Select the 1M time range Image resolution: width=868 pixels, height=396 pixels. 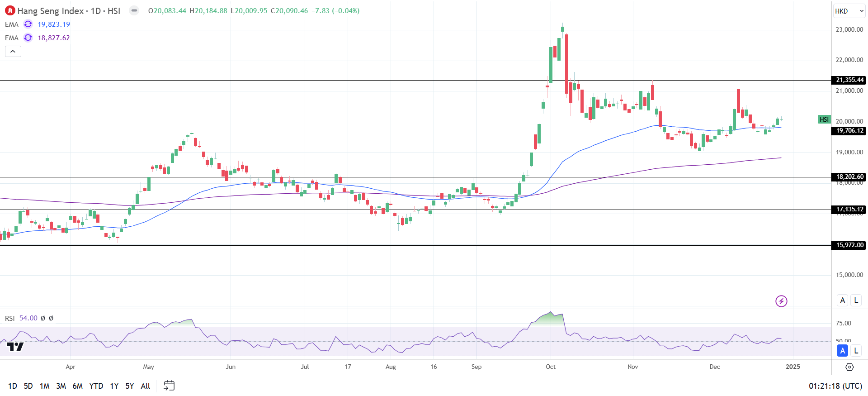(44, 386)
